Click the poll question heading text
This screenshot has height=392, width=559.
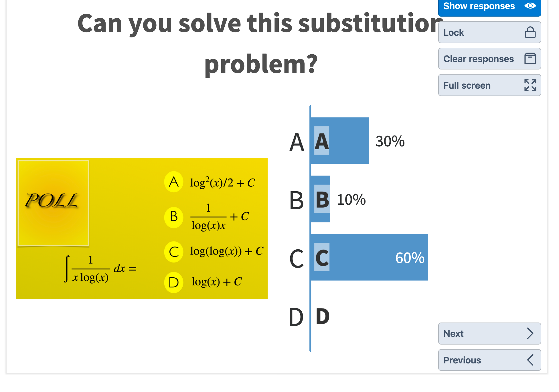[260, 43]
